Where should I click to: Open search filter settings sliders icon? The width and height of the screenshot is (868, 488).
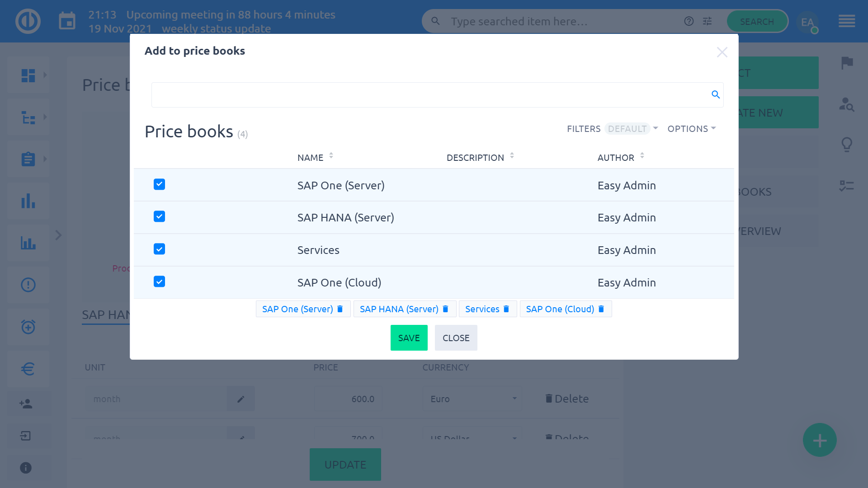click(x=708, y=21)
